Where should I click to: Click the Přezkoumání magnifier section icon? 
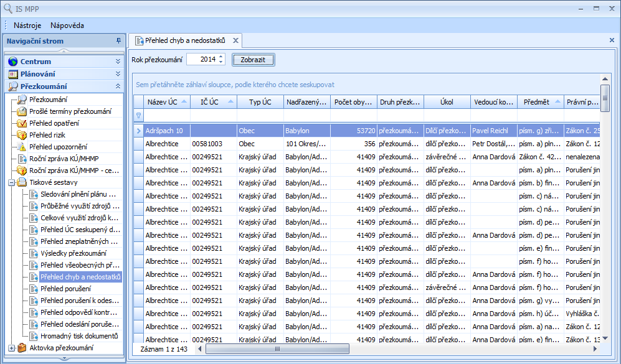pos(13,86)
